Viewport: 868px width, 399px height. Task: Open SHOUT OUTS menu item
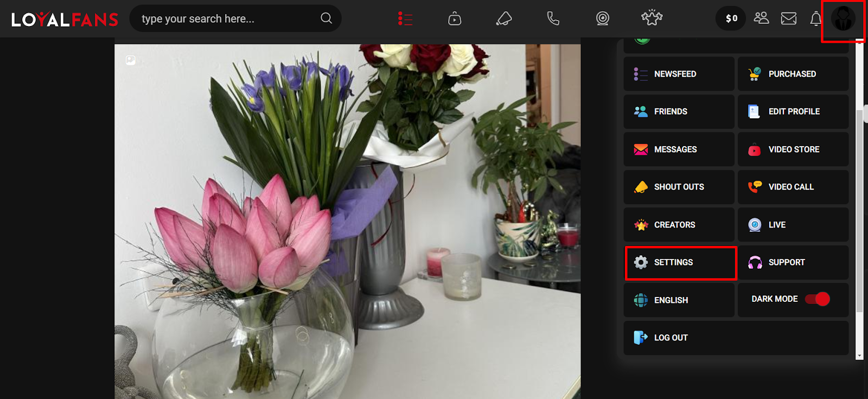click(x=679, y=187)
